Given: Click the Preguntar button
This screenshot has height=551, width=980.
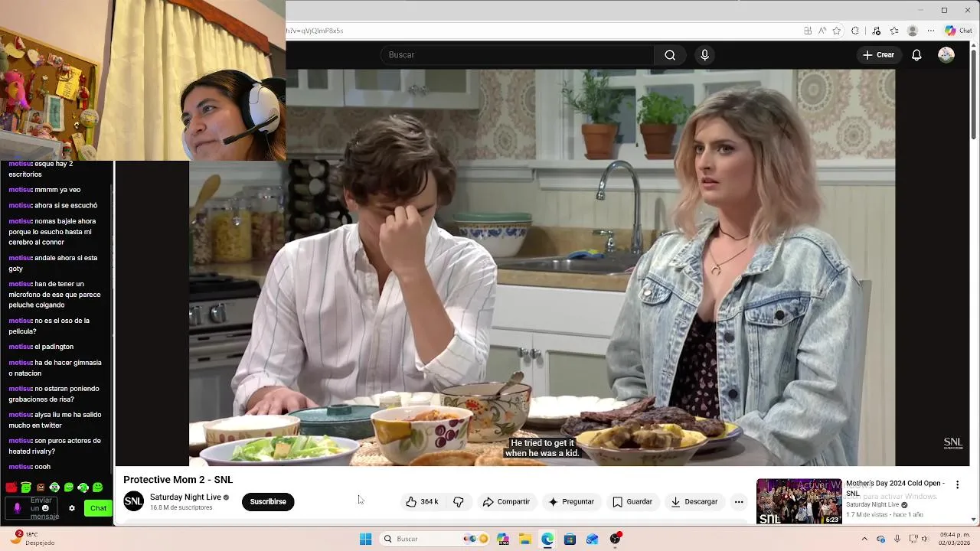Looking at the screenshot, I should pos(571,502).
